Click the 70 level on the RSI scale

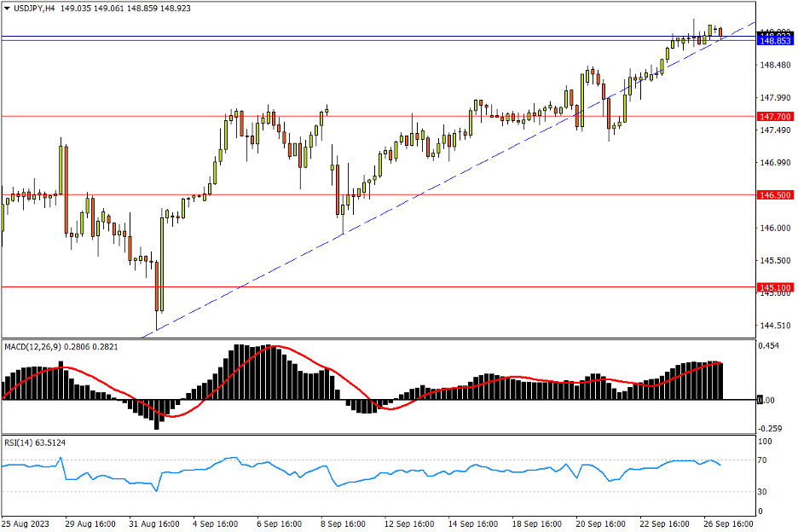(x=765, y=460)
